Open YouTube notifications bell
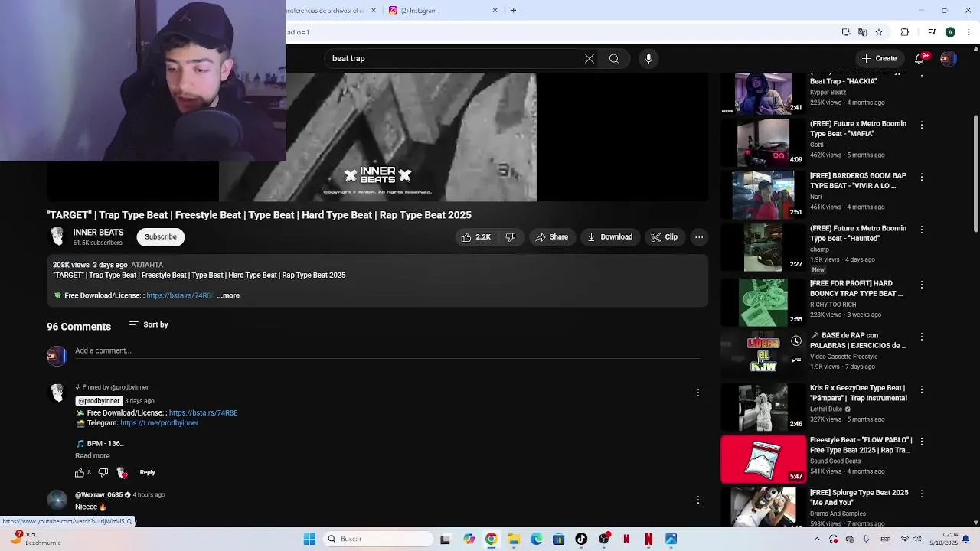The height and width of the screenshot is (551, 980). [x=920, y=58]
